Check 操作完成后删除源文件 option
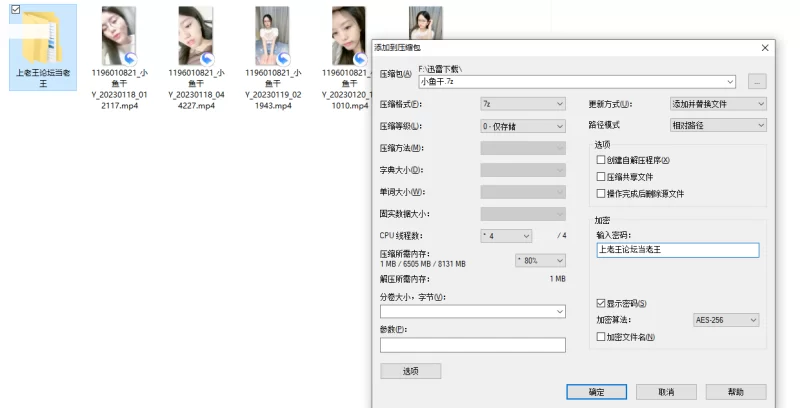Screen dimensions: 800x408 pyautogui.click(x=601, y=193)
